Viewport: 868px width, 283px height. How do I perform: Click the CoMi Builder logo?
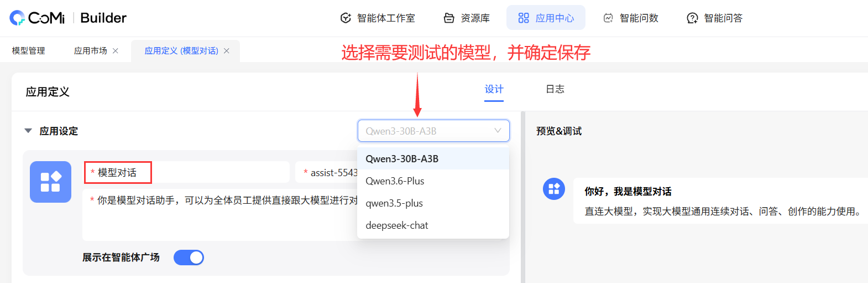68,18
